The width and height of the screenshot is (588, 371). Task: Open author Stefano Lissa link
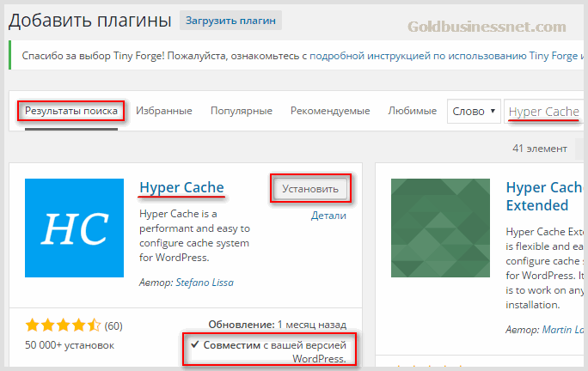pos(205,283)
